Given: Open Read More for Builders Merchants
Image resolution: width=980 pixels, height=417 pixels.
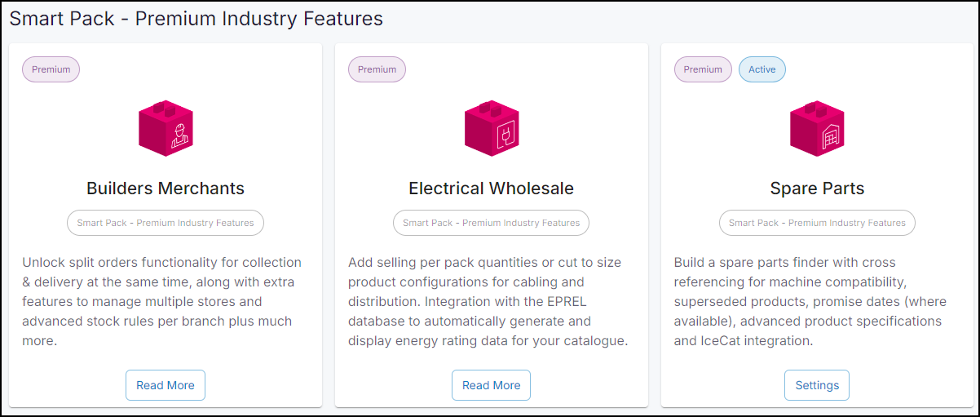Looking at the screenshot, I should [166, 385].
